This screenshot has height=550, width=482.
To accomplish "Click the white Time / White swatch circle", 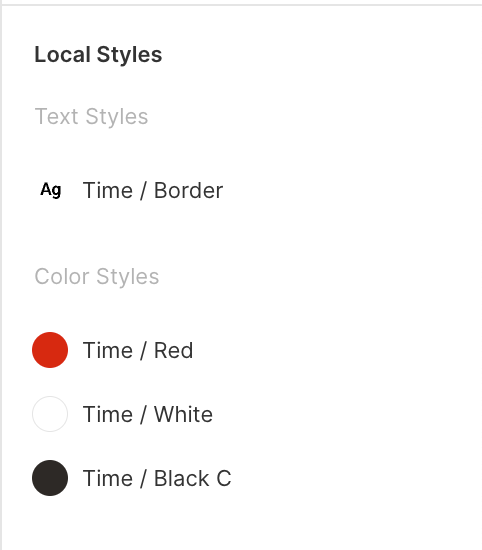I will pos(50,414).
